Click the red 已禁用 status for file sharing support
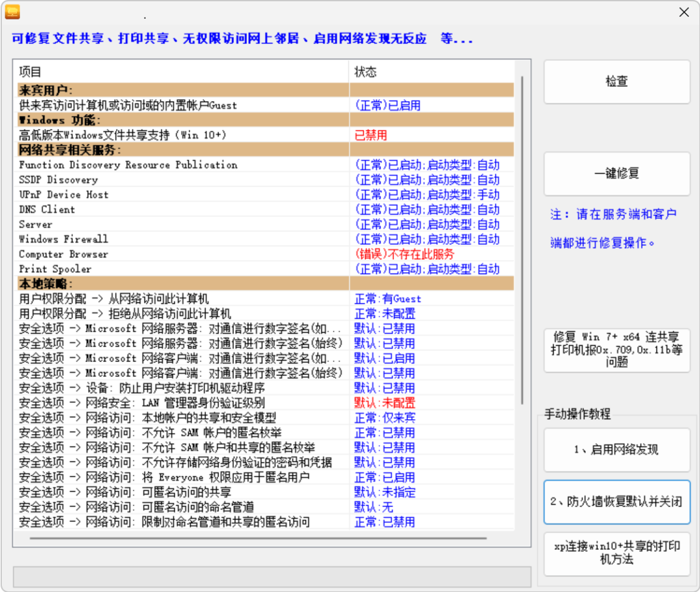700x592 pixels. pos(371,135)
